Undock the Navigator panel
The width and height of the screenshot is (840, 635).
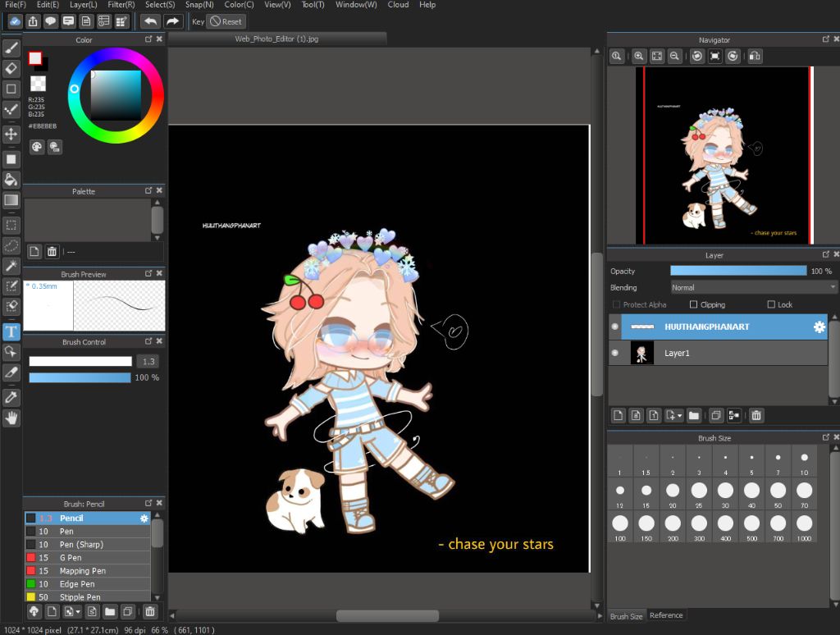click(x=826, y=39)
